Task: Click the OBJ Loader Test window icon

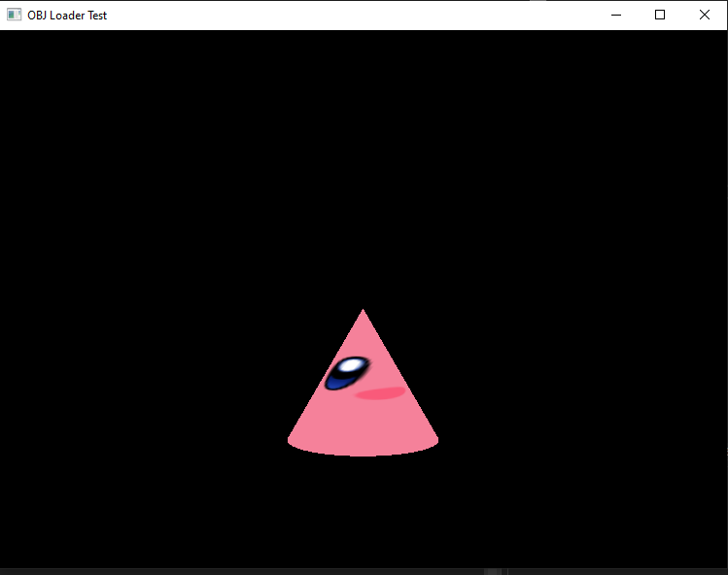Action: 14,15
